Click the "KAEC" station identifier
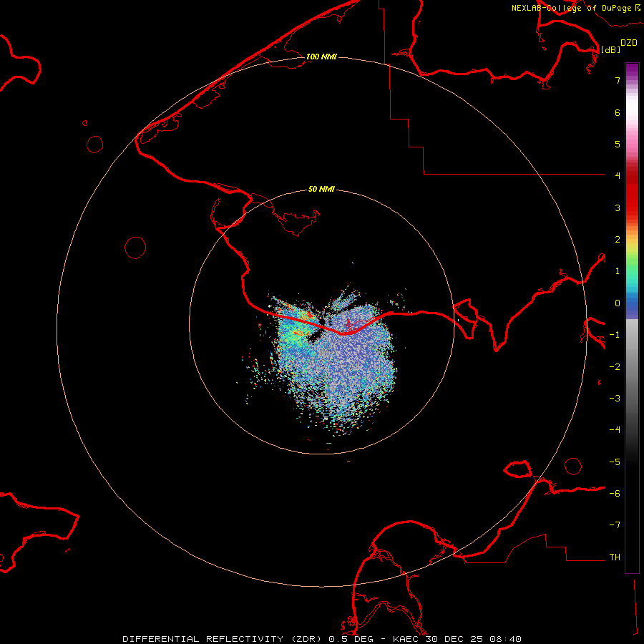Screen dimensions: 644x644 [x=406, y=639]
